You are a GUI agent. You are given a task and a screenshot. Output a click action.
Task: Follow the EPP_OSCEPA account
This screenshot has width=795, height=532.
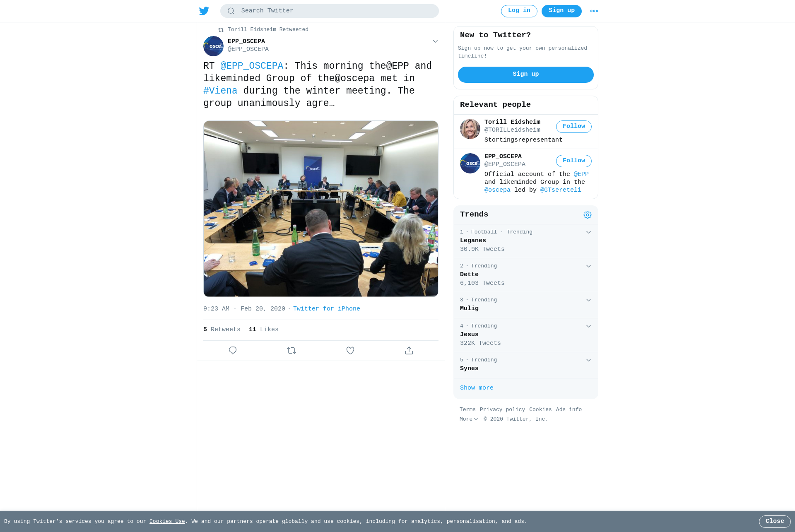click(x=574, y=161)
